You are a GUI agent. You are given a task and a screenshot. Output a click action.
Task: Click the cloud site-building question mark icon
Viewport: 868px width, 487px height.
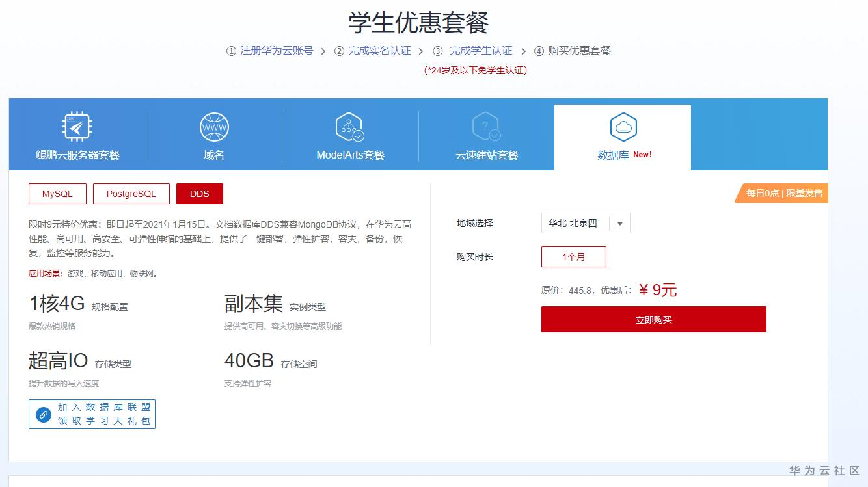click(486, 127)
